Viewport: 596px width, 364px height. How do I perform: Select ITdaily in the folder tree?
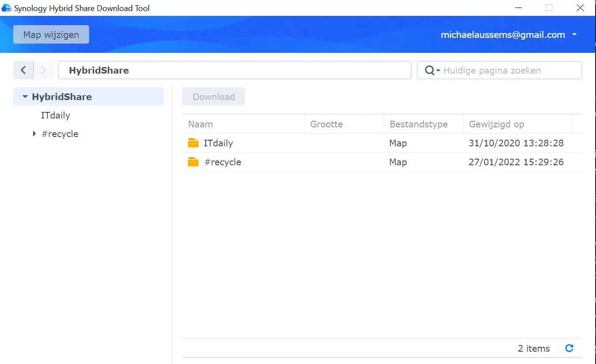[x=56, y=115]
